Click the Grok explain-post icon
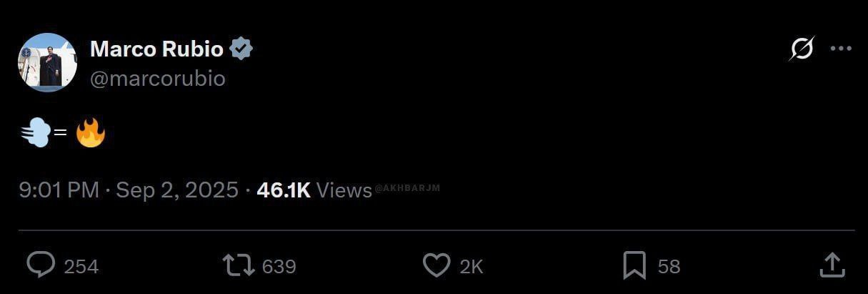The height and width of the screenshot is (294, 868). click(x=802, y=49)
